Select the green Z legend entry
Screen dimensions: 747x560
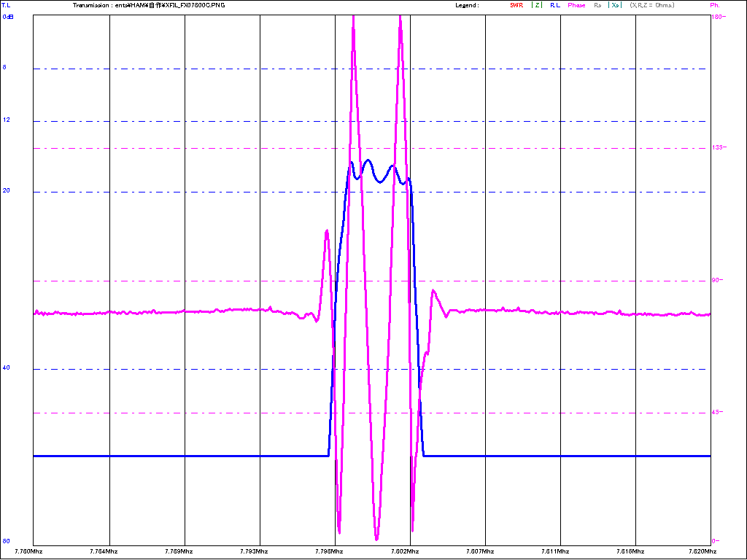pos(537,5)
